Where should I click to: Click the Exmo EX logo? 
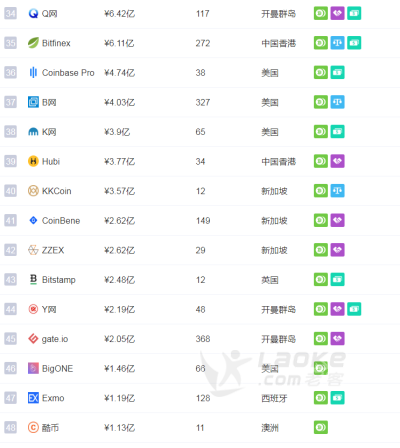click(33, 398)
